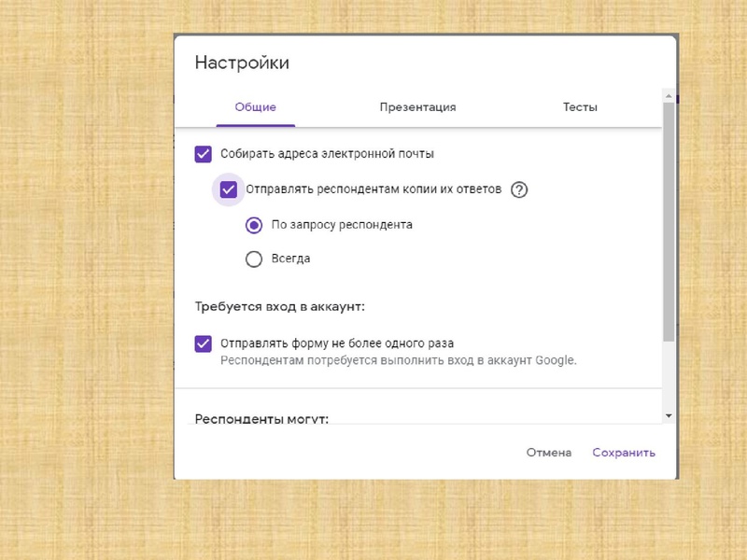The image size is (747, 560).
Task: Select the 'Всегда' radio option
Action: pos(252,259)
